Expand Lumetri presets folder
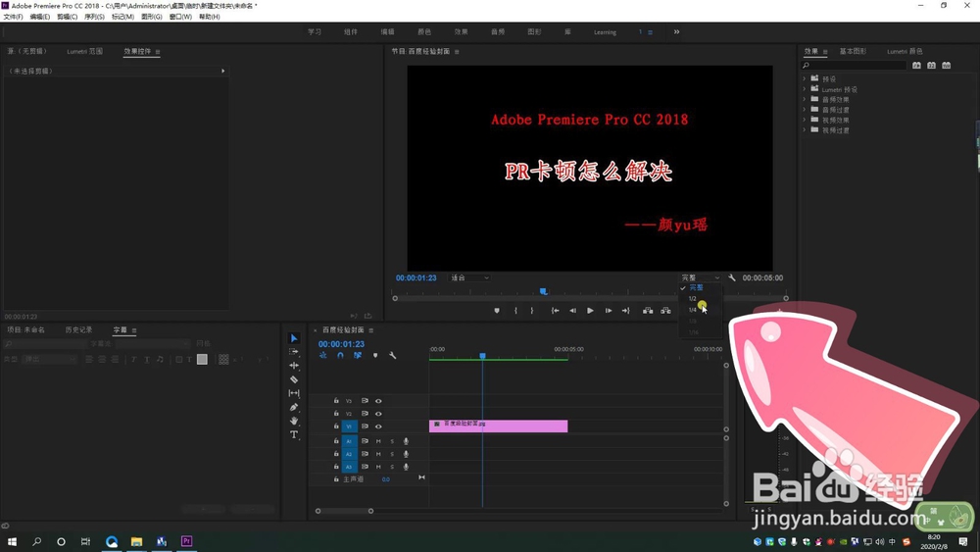Screen dimensions: 980x552 click(805, 89)
